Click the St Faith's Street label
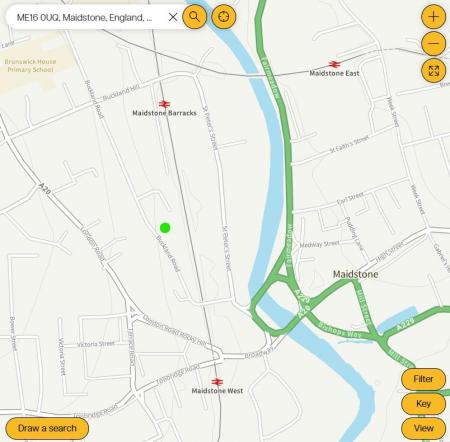 click(x=349, y=144)
